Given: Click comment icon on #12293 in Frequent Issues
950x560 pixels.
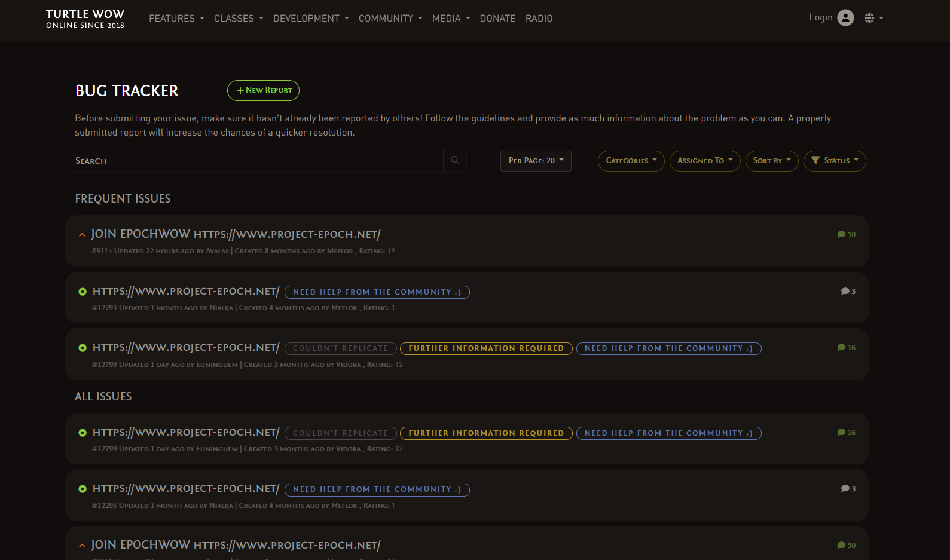Looking at the screenshot, I should pyautogui.click(x=845, y=291).
